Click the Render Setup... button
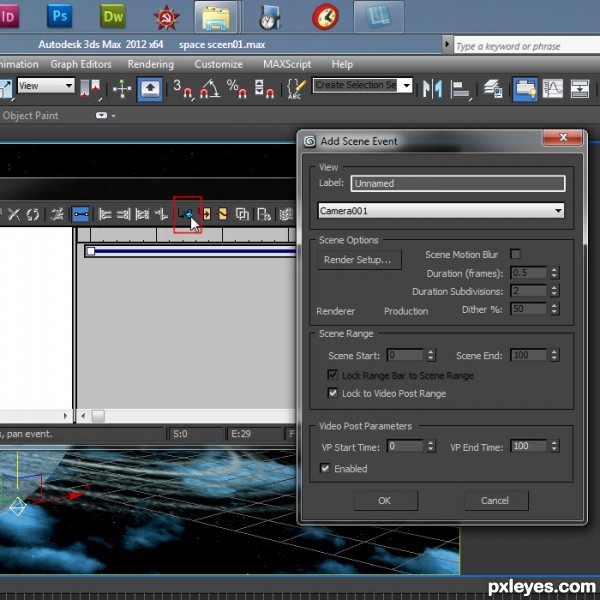This screenshot has width=600, height=600. click(x=359, y=260)
